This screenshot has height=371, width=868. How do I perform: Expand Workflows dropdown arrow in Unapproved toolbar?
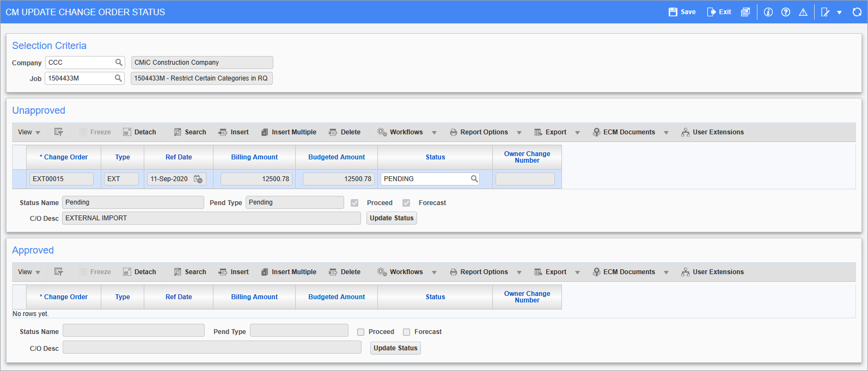coord(434,133)
